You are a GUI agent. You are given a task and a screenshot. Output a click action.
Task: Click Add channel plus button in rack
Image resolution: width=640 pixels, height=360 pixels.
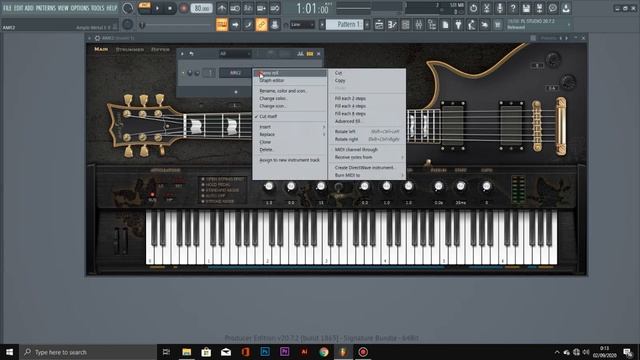(236, 92)
